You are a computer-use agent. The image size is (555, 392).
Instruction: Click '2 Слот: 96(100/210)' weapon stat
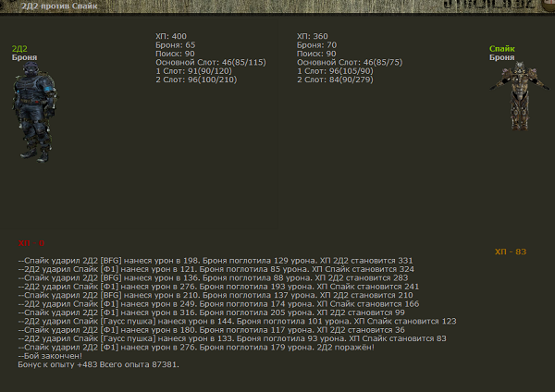click(196, 79)
